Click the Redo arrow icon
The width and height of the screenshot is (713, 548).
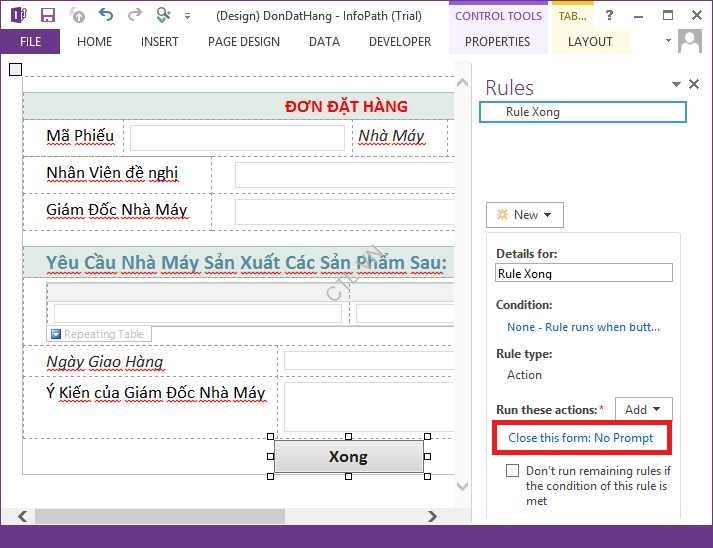coord(134,15)
